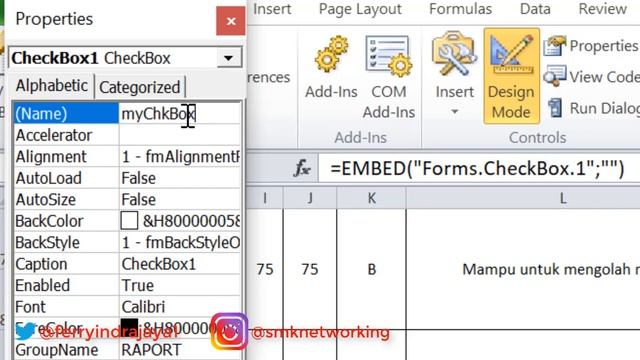Select the BackStyle property
The width and height of the screenshot is (640, 360).
(66, 242)
